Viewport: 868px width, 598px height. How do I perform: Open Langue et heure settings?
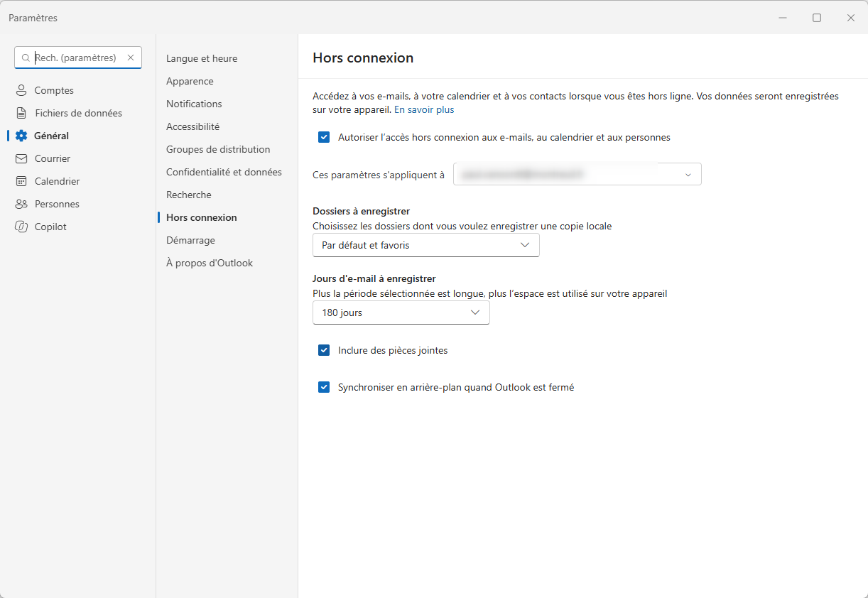coord(202,58)
